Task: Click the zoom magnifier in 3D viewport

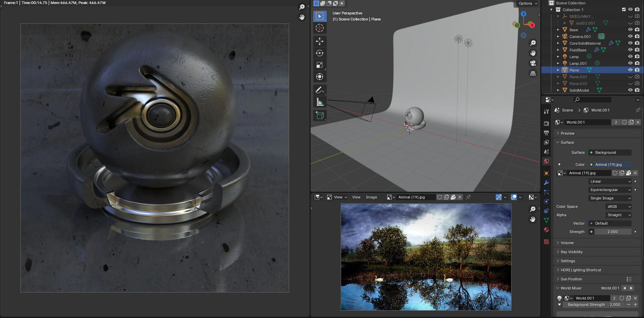Action: 533,43
